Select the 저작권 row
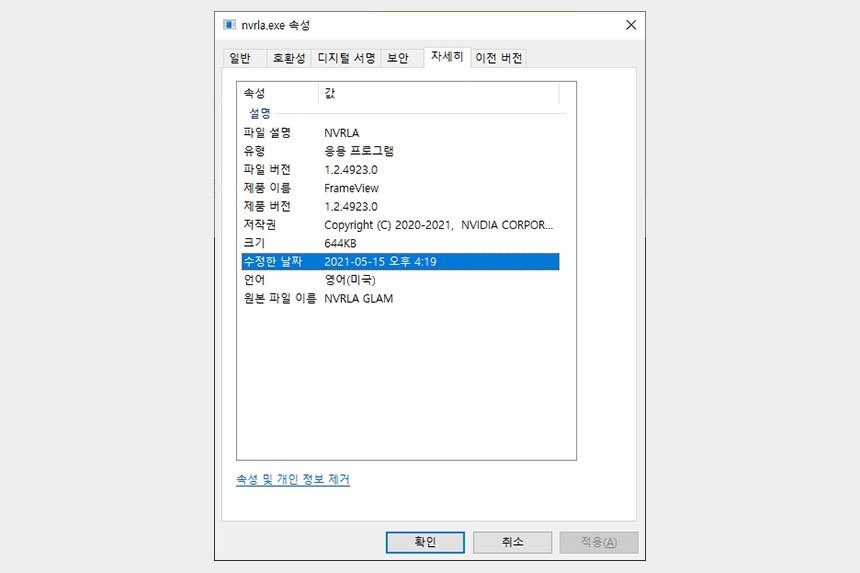Screen dimensions: 860x573 pos(400,225)
